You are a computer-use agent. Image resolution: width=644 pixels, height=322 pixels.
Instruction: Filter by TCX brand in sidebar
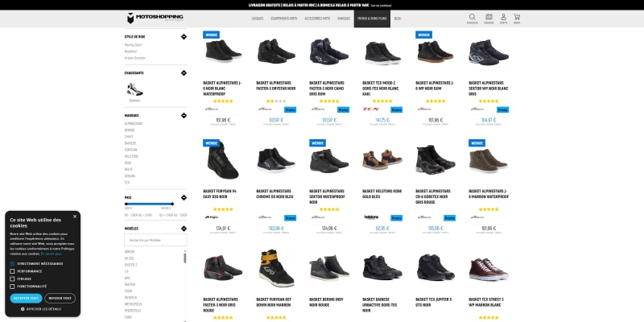click(127, 183)
